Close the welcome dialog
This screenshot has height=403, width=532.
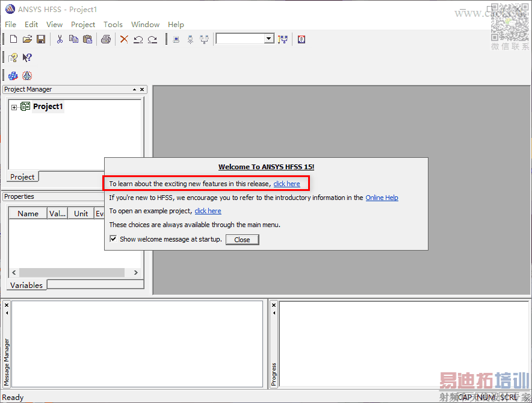pyautogui.click(x=243, y=240)
